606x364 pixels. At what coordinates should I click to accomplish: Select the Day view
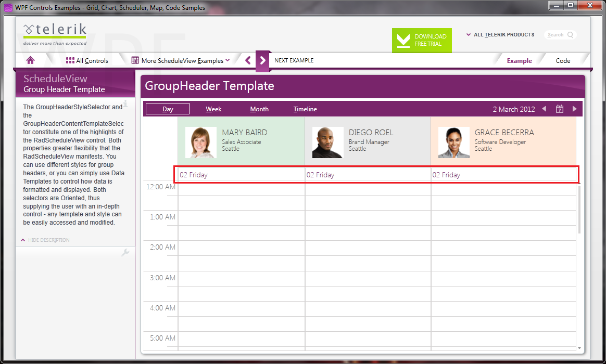pos(168,109)
